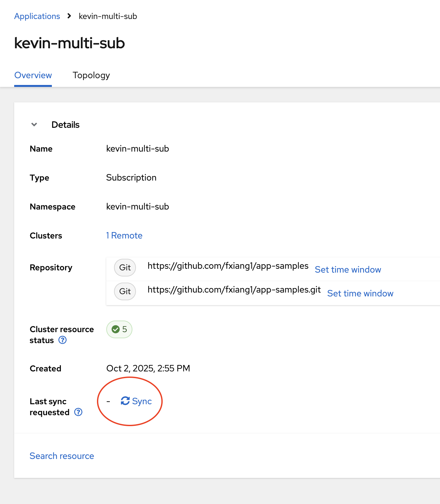
Task: Click the Git label for app-samples.git repository
Action: click(125, 291)
